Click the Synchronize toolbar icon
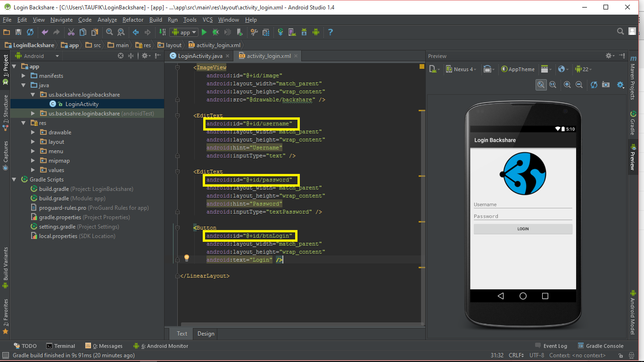Image resolution: width=644 pixels, height=362 pixels. [x=30, y=32]
